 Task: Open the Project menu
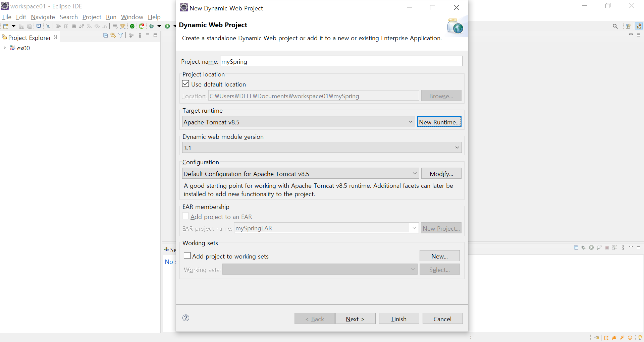(x=92, y=17)
